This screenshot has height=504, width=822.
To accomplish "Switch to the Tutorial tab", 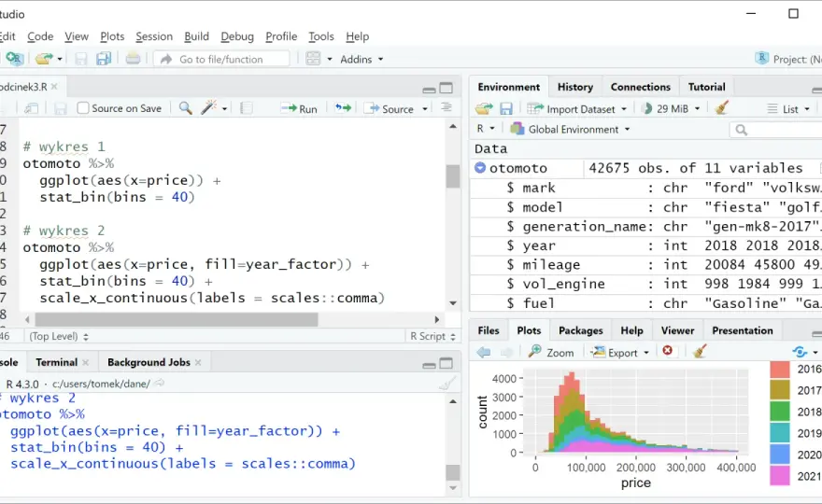I will [x=706, y=87].
